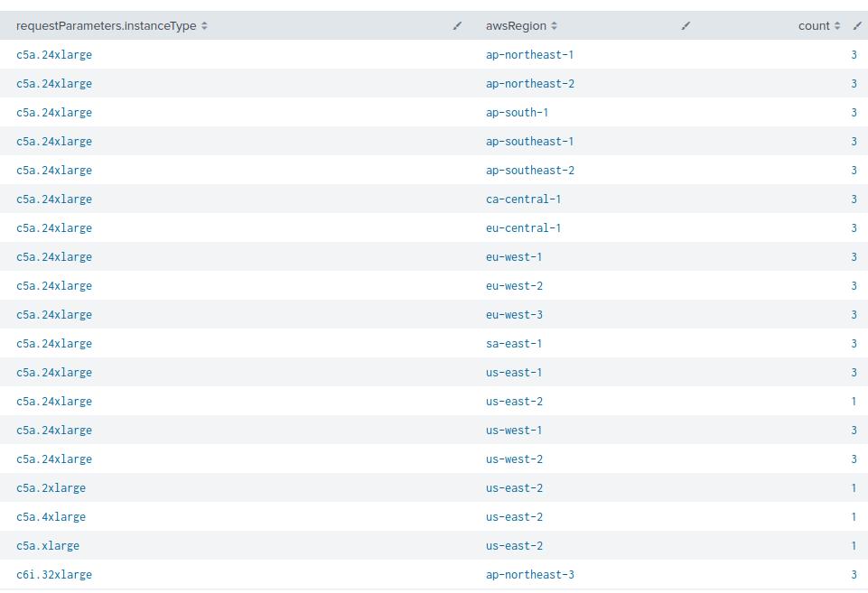The height and width of the screenshot is (593, 868).
Task: Click count 3 in the c6i.32xlarge row
Action: pos(854,575)
